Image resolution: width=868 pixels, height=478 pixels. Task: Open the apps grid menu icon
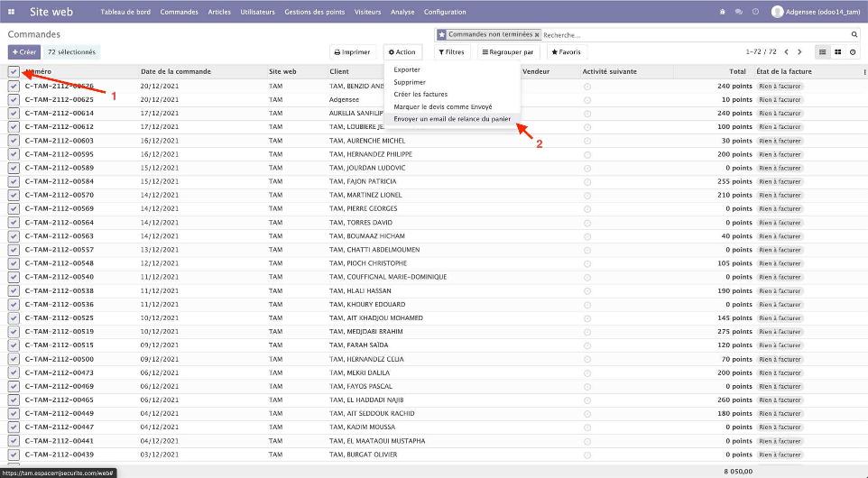point(11,12)
